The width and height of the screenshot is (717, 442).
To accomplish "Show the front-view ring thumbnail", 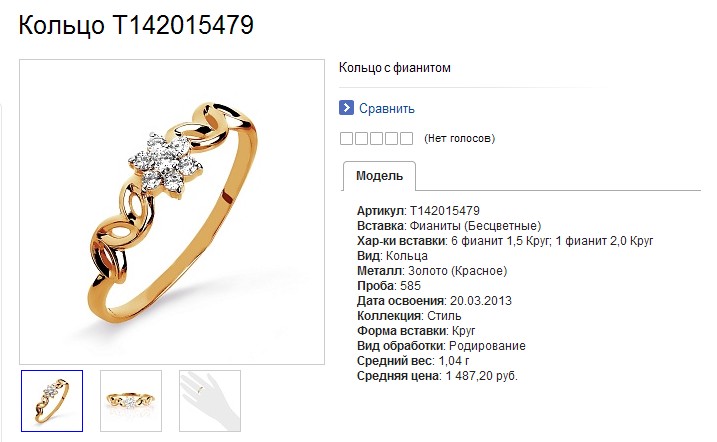I will click(131, 401).
